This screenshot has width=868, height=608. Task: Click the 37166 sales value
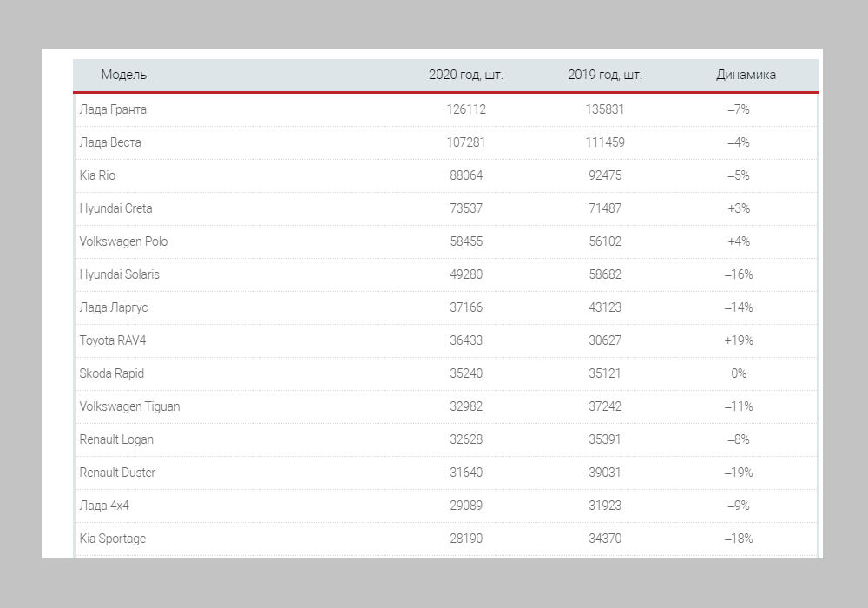466,307
